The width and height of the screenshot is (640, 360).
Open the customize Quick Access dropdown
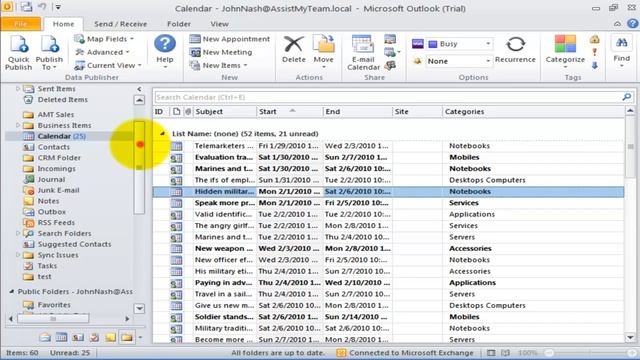coord(58,7)
